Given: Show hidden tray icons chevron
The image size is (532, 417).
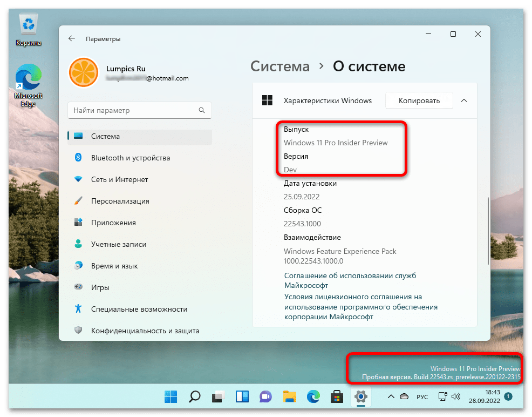Looking at the screenshot, I should (x=391, y=396).
